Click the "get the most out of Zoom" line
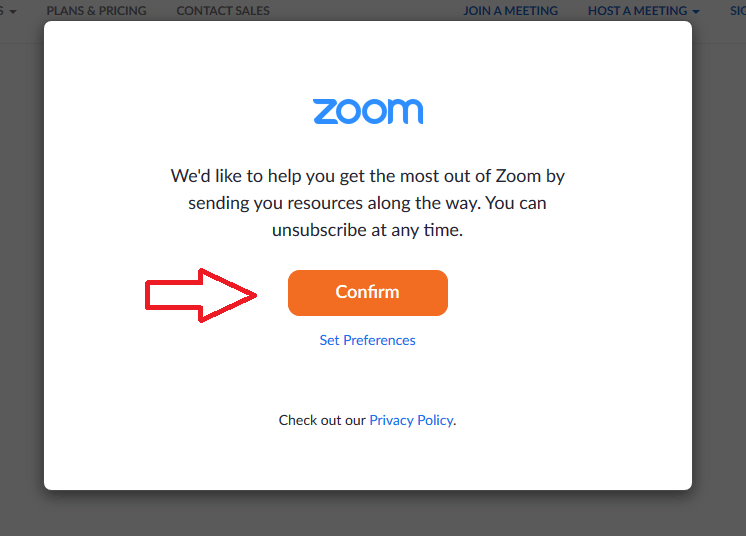Image resolution: width=746 pixels, height=536 pixels. pos(367,176)
